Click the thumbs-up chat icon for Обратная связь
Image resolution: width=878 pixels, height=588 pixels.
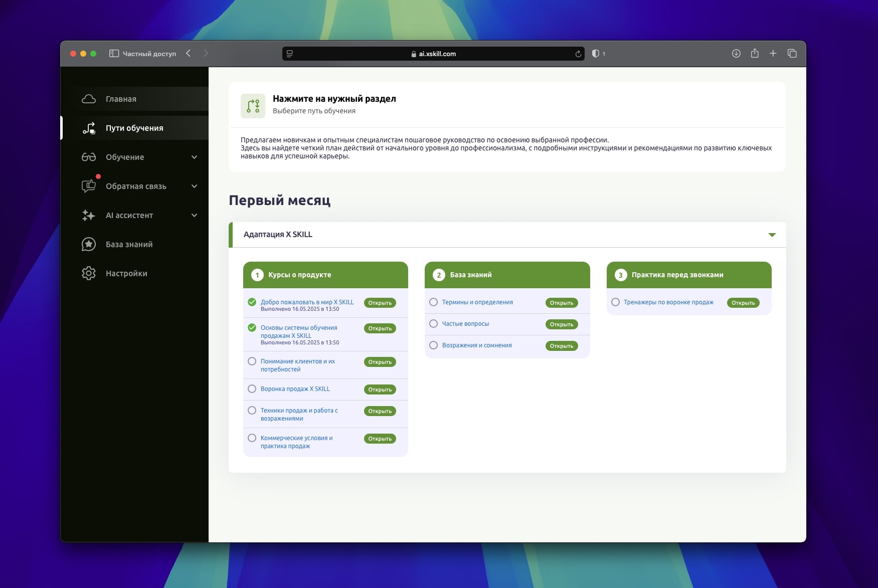pos(89,186)
